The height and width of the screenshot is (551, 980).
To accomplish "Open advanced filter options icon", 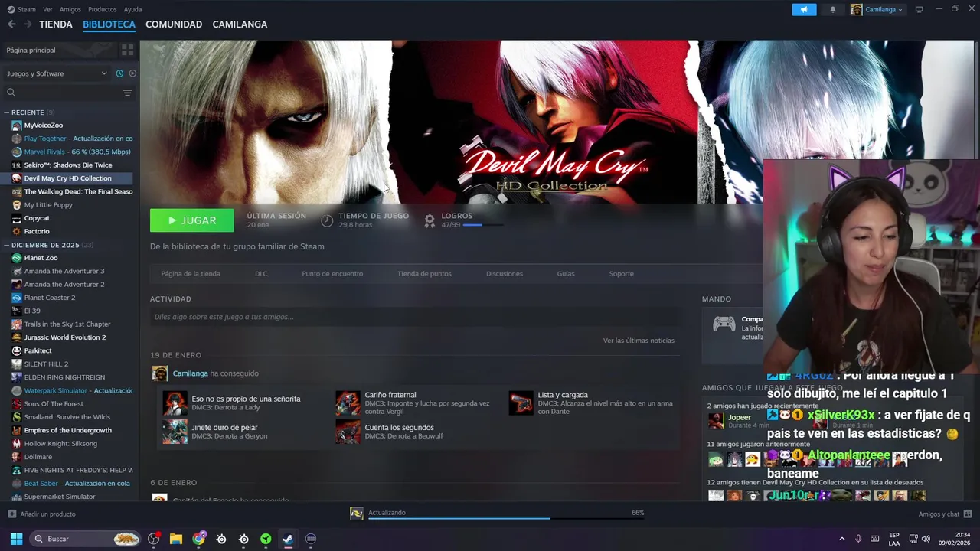I will click(x=127, y=93).
